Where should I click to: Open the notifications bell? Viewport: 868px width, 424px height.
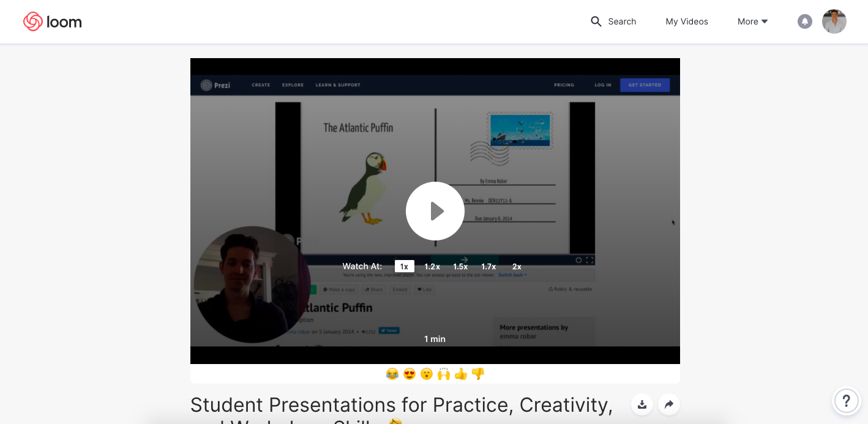(x=805, y=21)
